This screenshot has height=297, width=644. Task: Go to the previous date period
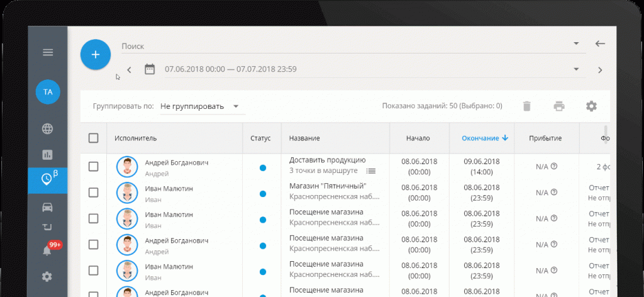(x=129, y=70)
